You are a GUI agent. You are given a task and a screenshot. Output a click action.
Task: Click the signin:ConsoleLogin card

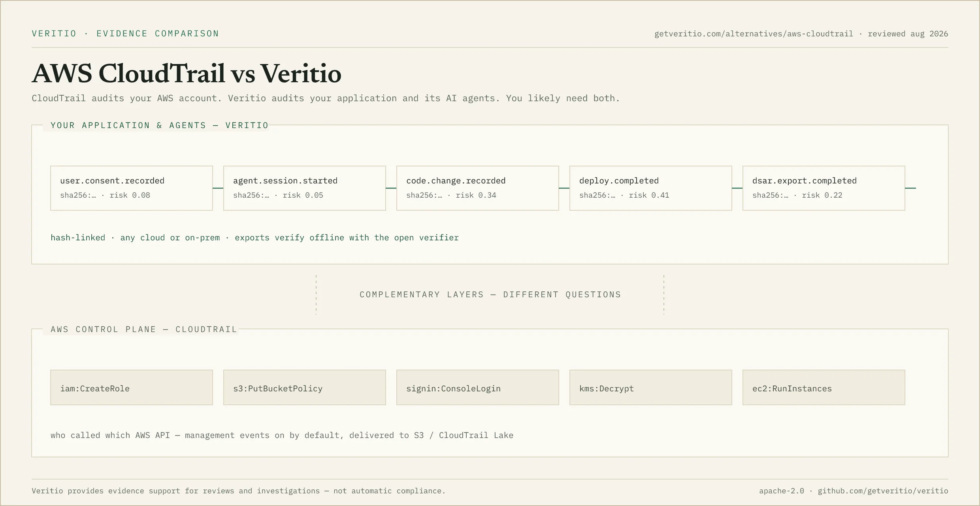[478, 387]
